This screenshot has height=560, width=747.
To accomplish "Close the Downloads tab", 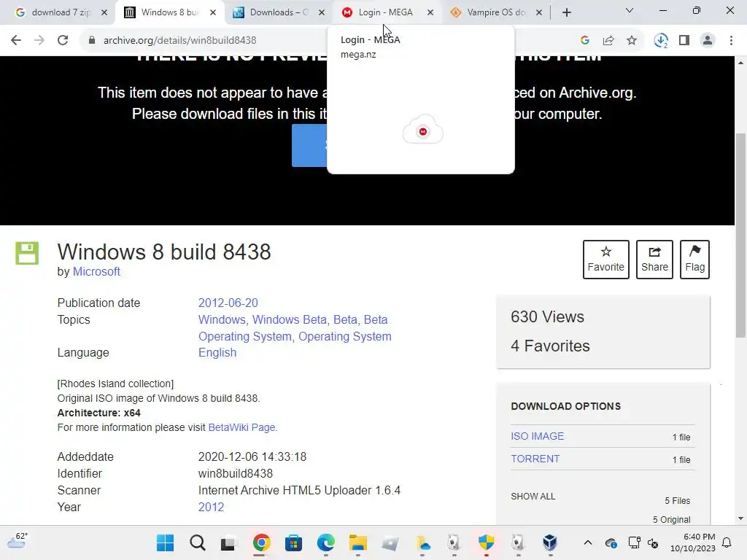I will (x=322, y=13).
